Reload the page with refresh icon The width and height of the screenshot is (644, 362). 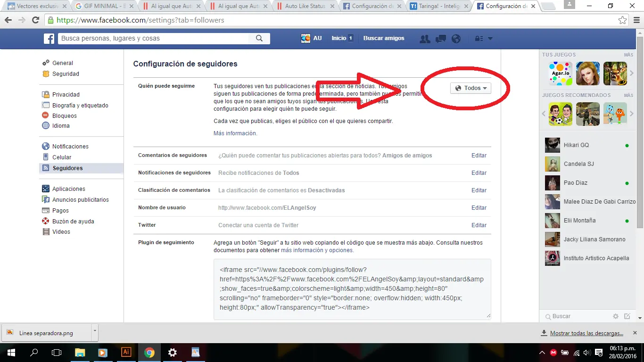pyautogui.click(x=35, y=20)
